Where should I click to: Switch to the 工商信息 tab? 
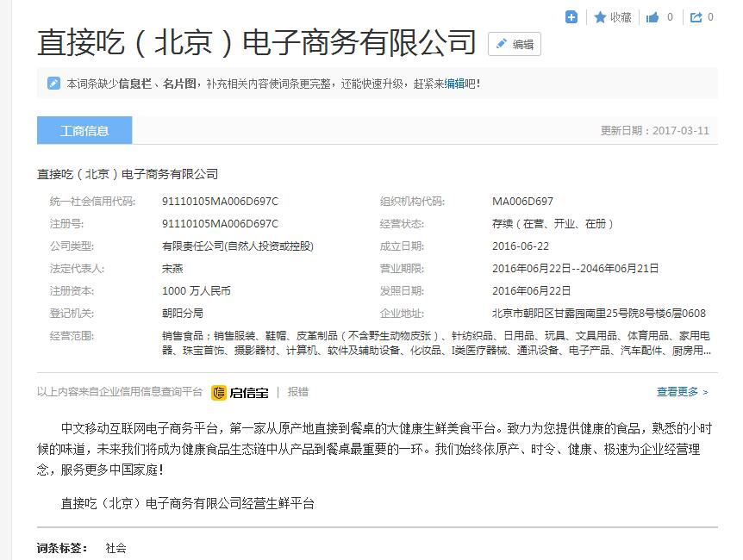[84, 129]
